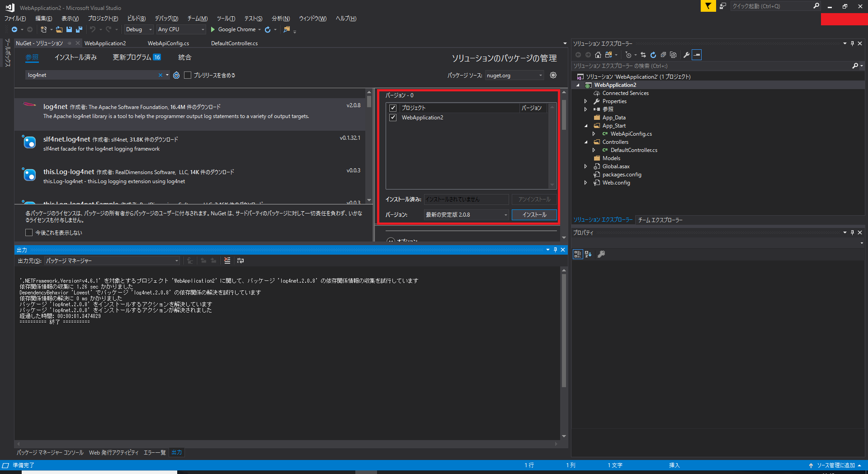Click the Navigate Backward toolbar icon
Image resolution: width=868 pixels, height=474 pixels.
point(14,29)
